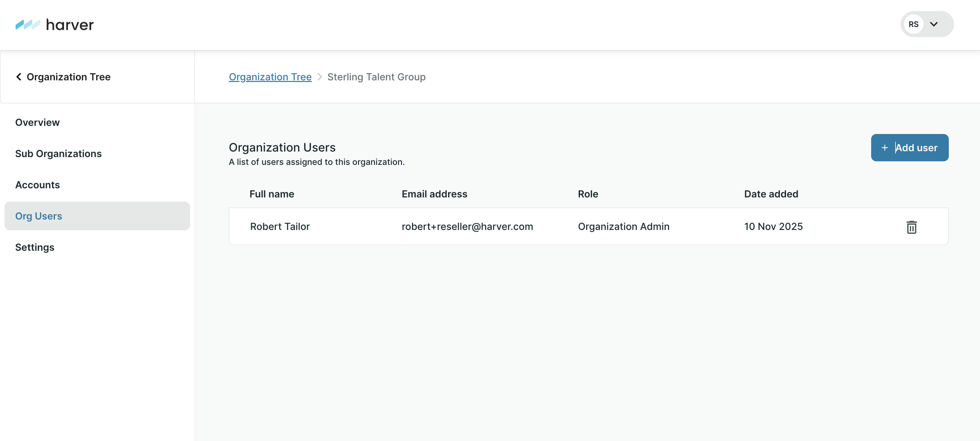Click the Harver logo icon

[x=27, y=25]
